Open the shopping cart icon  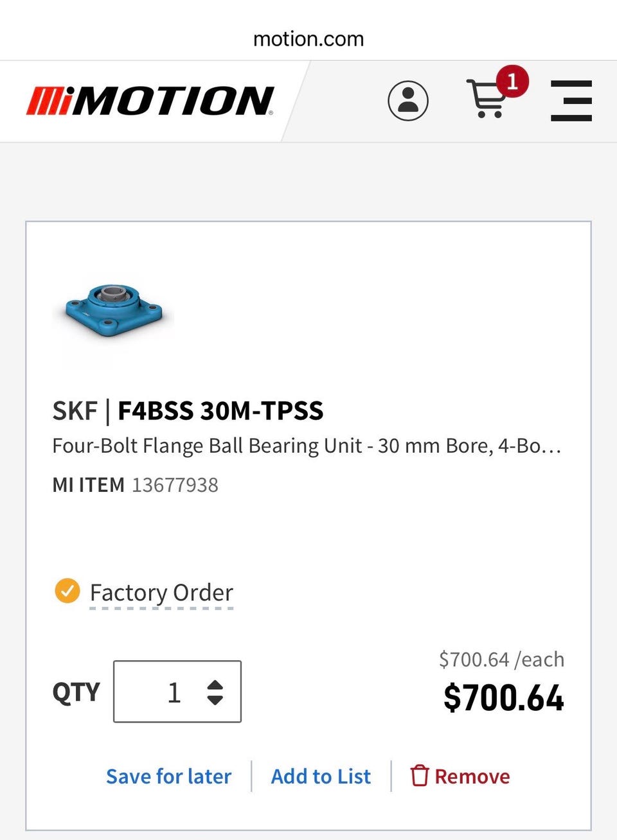pos(487,101)
